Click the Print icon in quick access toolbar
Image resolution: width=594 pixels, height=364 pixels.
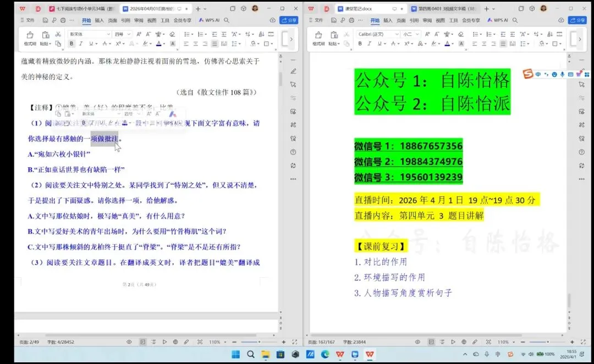pos(63,19)
